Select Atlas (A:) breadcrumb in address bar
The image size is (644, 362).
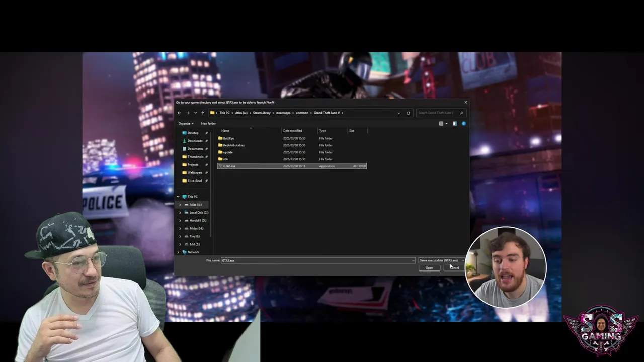click(242, 113)
